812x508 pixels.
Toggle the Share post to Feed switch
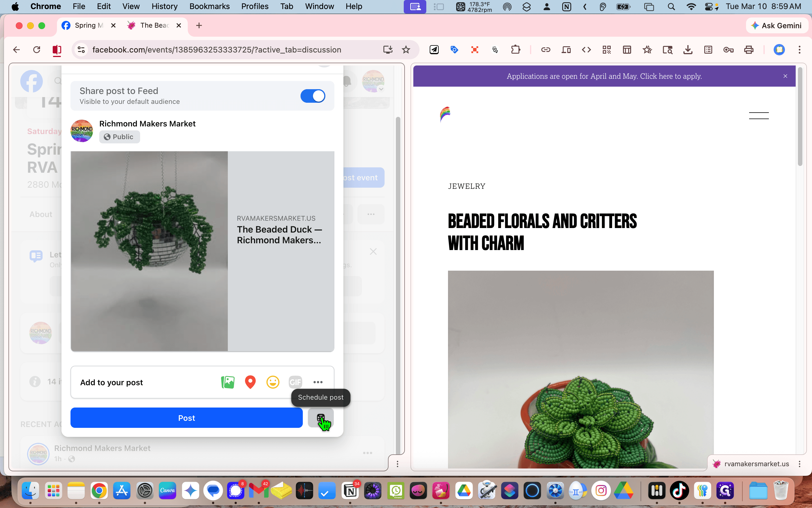[x=313, y=96]
